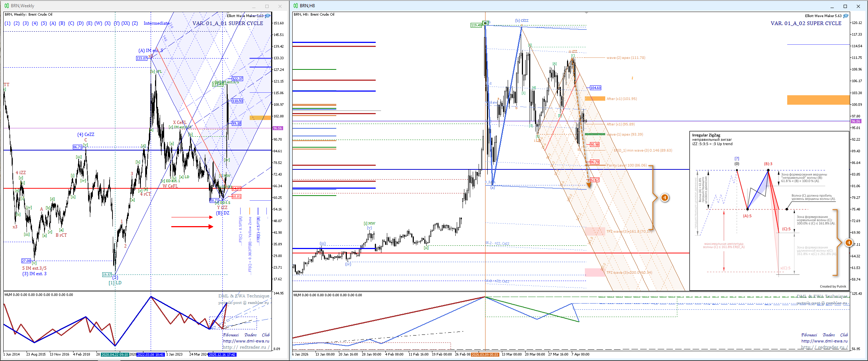Viewport: 868px width, 361px height.
Task: Select the (W) wave label button
Action: pyautogui.click(x=98, y=23)
